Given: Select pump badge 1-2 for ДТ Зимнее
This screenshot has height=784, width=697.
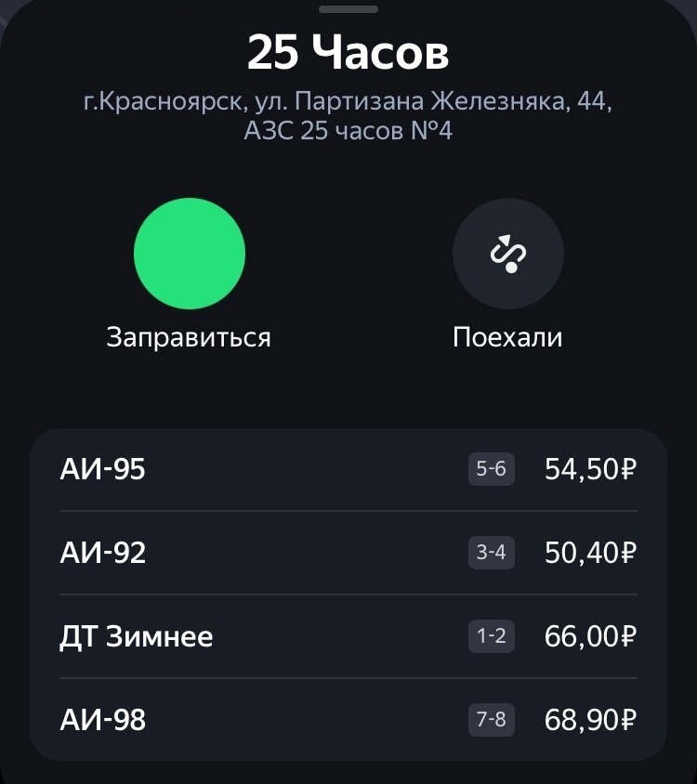Looking at the screenshot, I should tap(491, 636).
